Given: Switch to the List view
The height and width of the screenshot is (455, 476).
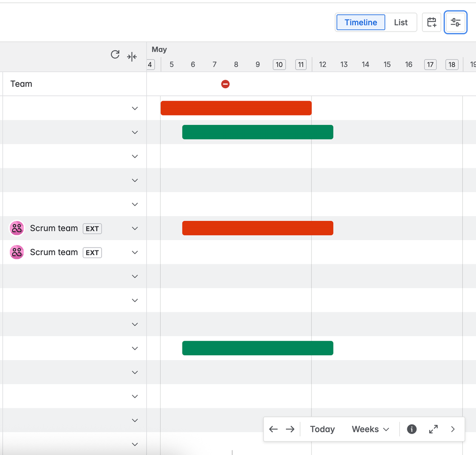Looking at the screenshot, I should pos(400,22).
